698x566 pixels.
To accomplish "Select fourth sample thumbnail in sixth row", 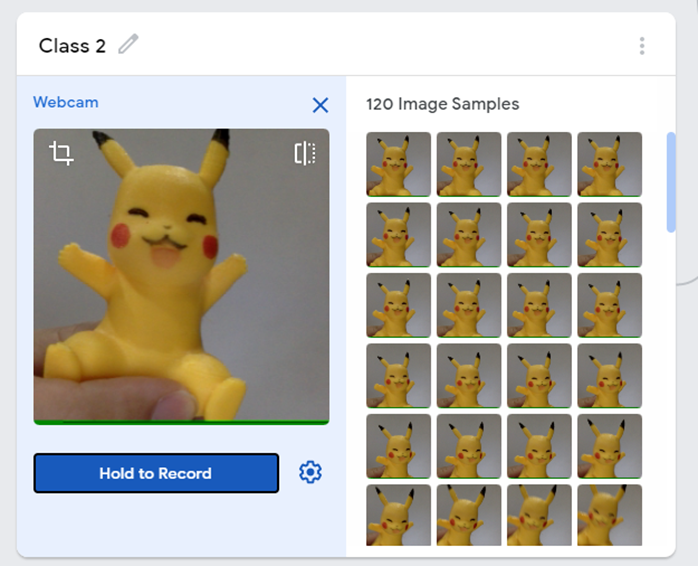I will [x=609, y=515].
